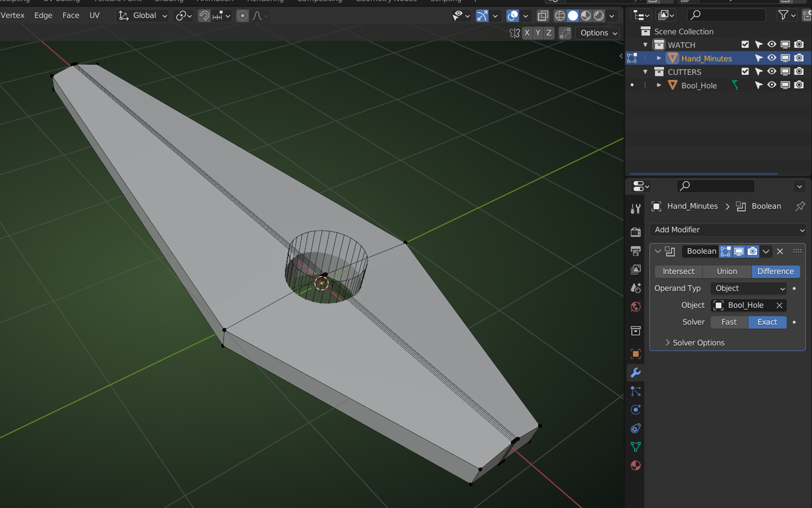This screenshot has height=508, width=812.
Task: Toggle proportional editing in header
Action: (x=242, y=16)
